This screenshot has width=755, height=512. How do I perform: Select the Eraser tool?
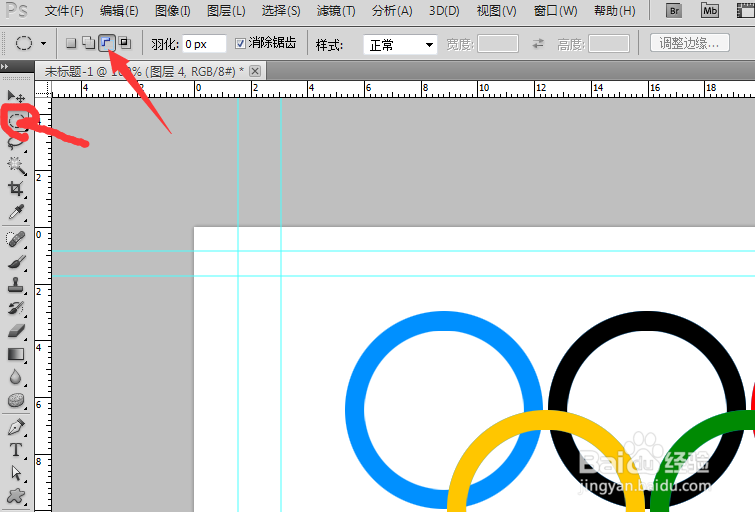coord(16,331)
